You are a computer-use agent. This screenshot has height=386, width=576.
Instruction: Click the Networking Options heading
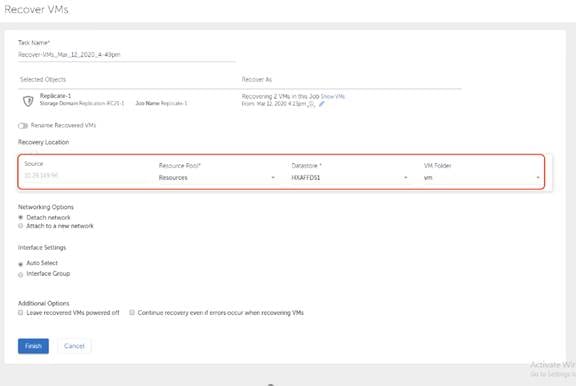tap(46, 207)
